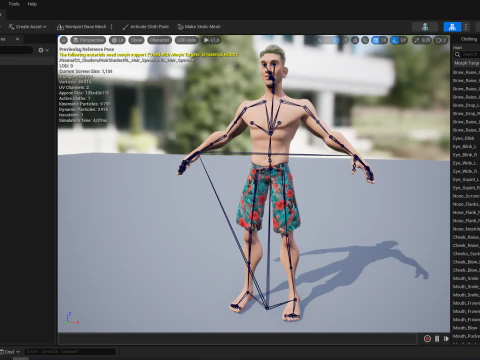Screen dimensions: 480x360
Task: Focus the console command input field
Action: pyautogui.click(x=70, y=352)
